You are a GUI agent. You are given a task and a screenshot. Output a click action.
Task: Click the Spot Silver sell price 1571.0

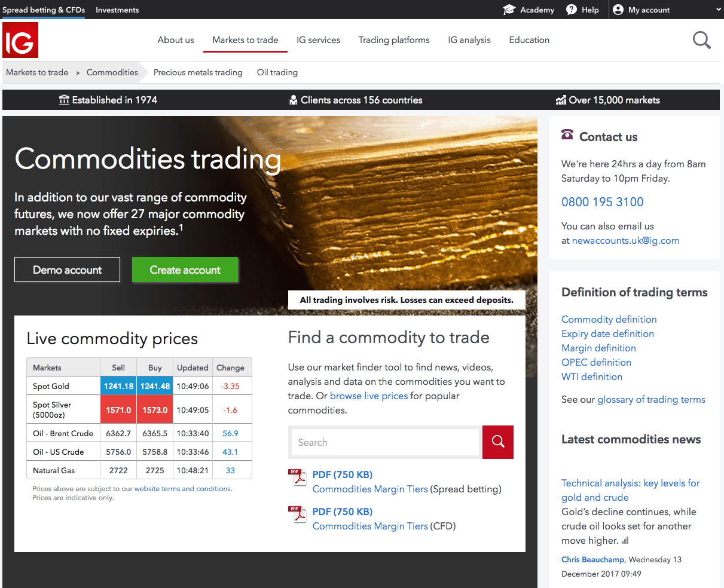coord(118,410)
